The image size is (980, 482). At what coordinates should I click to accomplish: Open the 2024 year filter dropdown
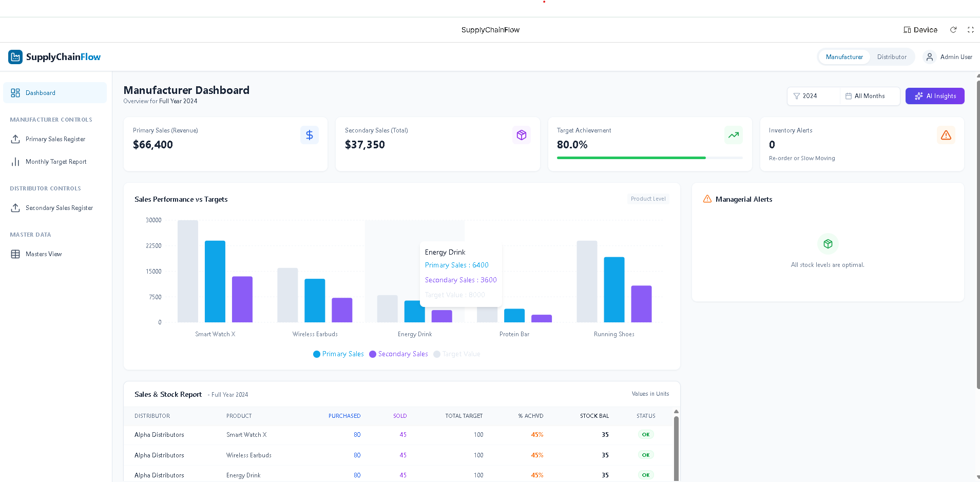point(814,96)
